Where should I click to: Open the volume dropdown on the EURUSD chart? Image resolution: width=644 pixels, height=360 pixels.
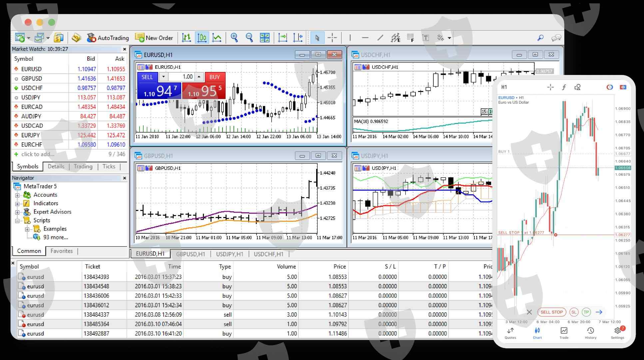[x=163, y=77]
